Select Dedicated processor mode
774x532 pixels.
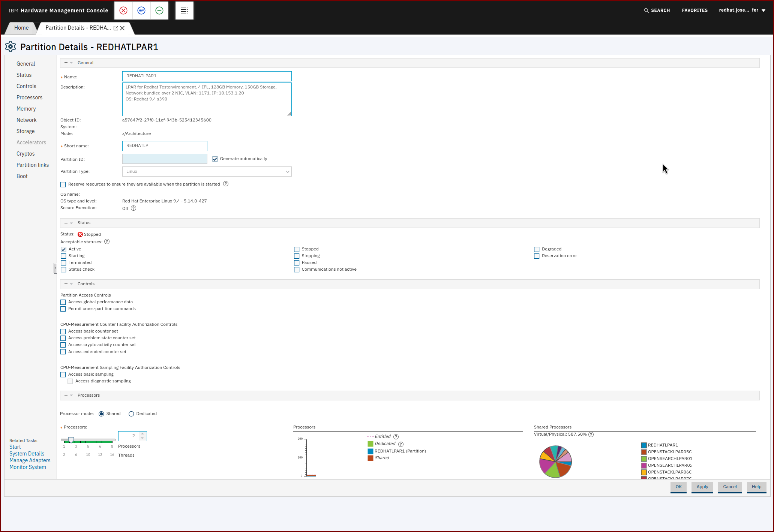coord(131,414)
